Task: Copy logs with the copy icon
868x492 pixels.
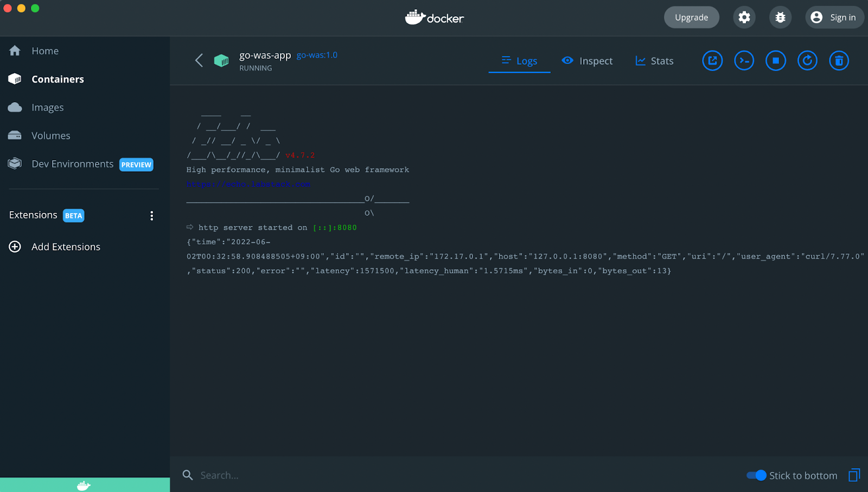Action: click(854, 475)
